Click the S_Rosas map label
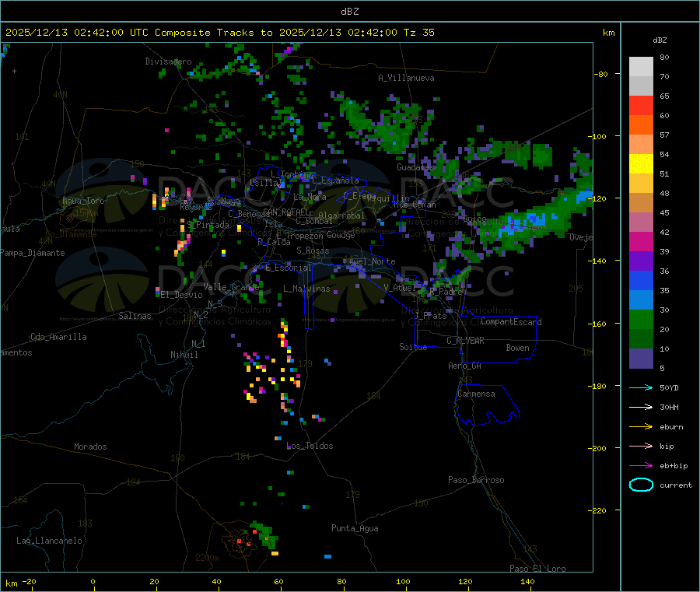Screen dimensions: 700x592 click(313, 251)
